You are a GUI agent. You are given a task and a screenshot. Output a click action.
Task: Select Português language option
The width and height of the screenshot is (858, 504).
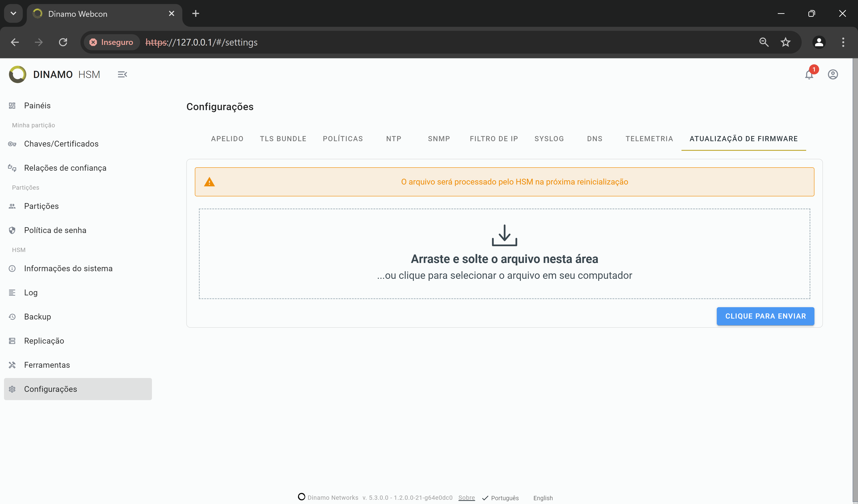tap(500, 498)
